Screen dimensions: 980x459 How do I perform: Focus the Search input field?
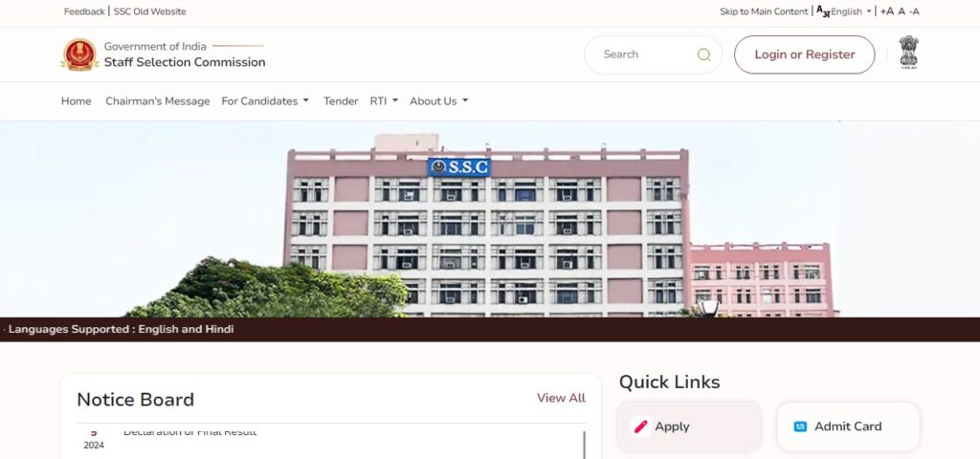644,55
